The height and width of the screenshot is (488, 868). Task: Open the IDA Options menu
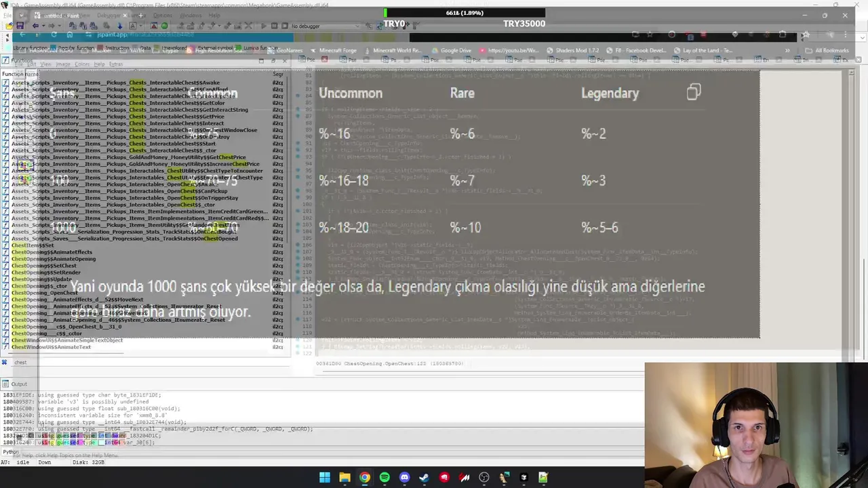162,15
